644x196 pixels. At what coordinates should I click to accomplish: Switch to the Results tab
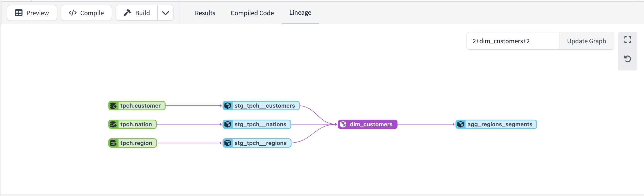tap(205, 13)
